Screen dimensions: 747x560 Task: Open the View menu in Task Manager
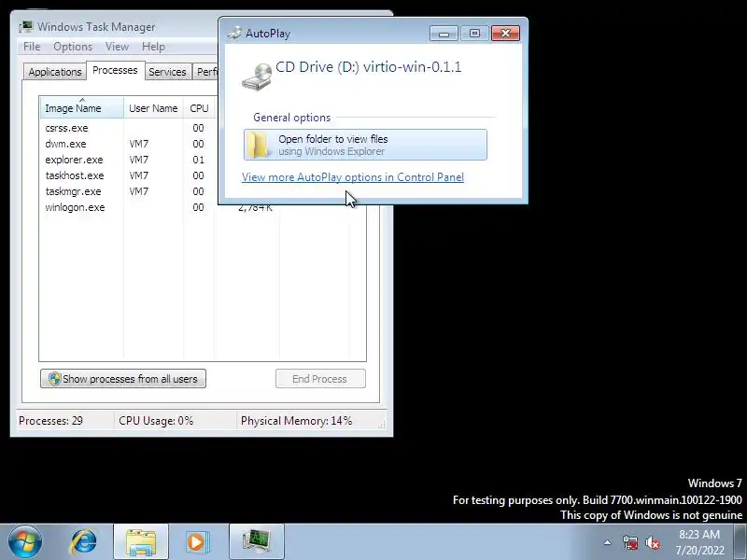[x=118, y=47]
